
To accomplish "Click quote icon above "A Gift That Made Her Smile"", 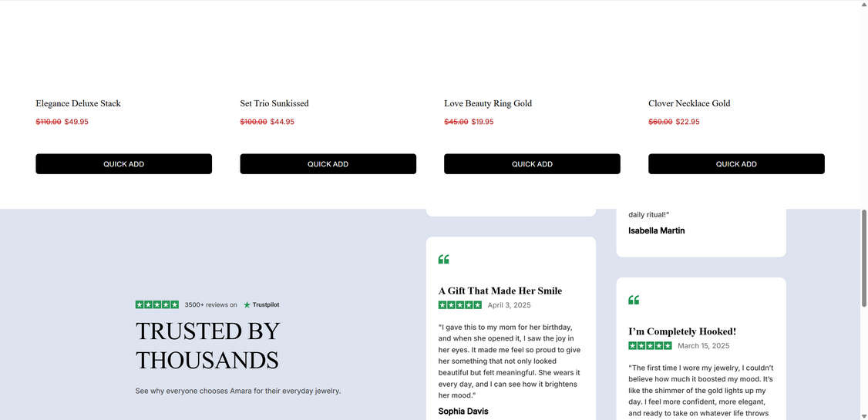I will pos(443,259).
